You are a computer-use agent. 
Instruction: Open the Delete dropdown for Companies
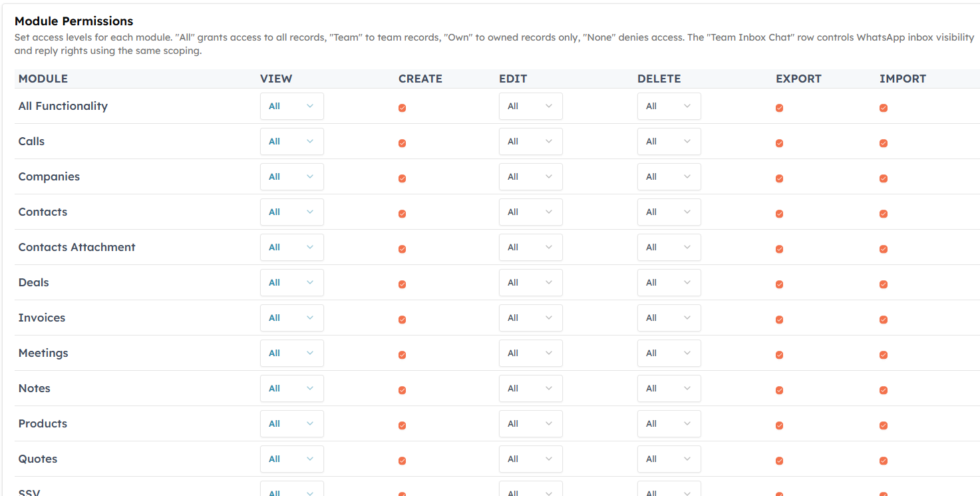click(669, 176)
